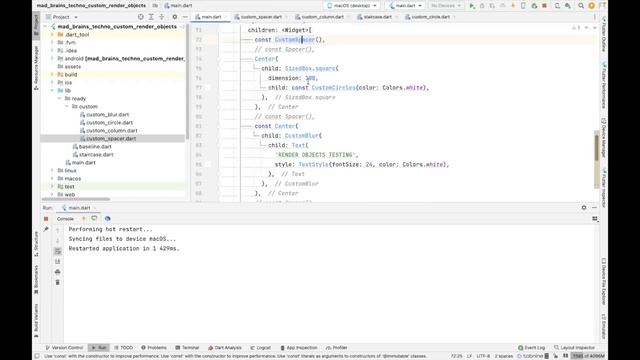This screenshot has width=640, height=360.
Task: Select custom_circle.dart in project tree
Action: pyautogui.click(x=107, y=122)
